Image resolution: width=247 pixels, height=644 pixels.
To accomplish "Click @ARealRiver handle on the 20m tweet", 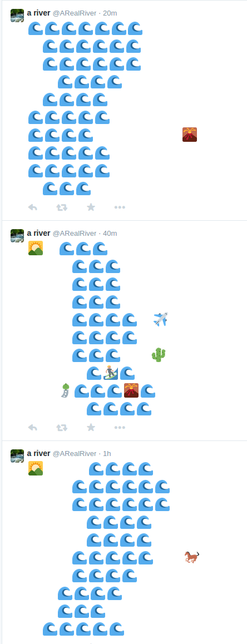I will point(75,13).
